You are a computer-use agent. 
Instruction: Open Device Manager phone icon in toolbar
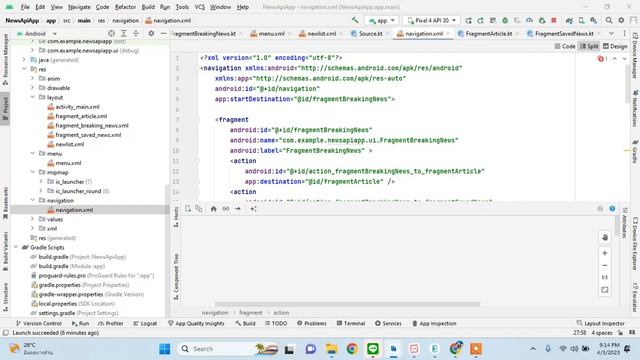coord(581,20)
